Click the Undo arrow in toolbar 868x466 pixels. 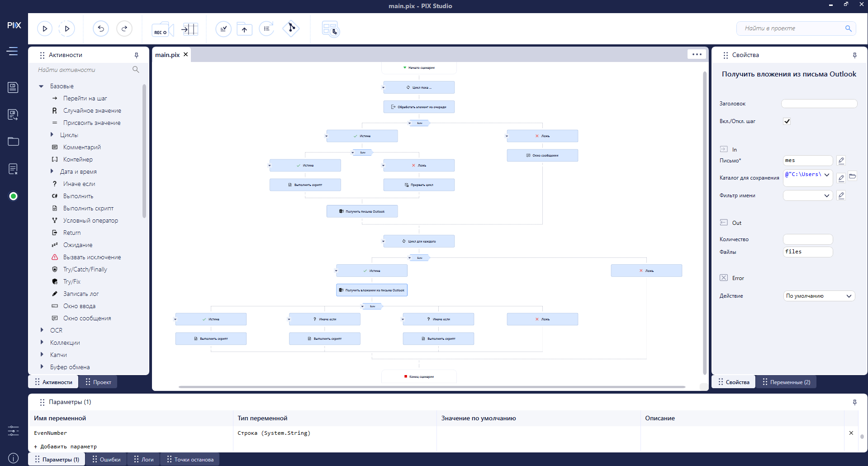tap(101, 29)
